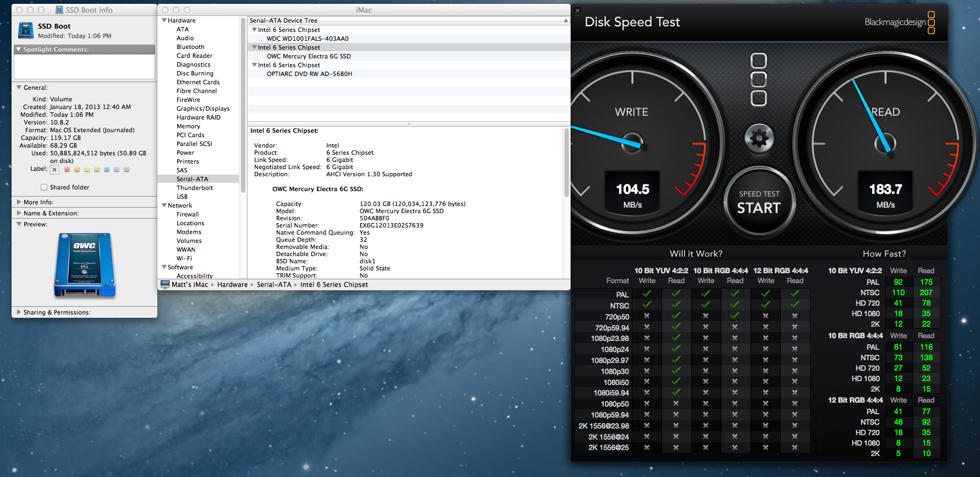Choose the red label color
The image size is (980, 477).
tap(67, 170)
